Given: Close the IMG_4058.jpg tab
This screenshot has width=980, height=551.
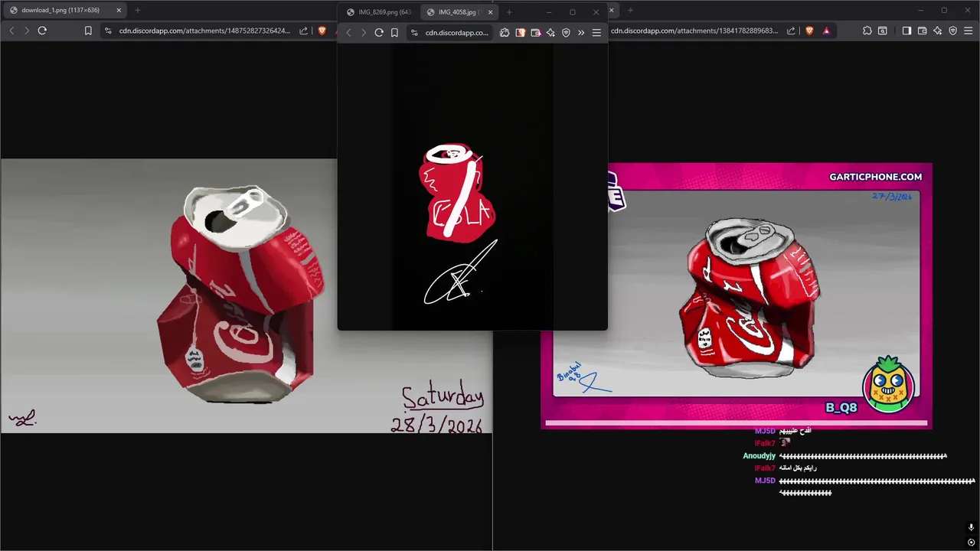Looking at the screenshot, I should 490,12.
